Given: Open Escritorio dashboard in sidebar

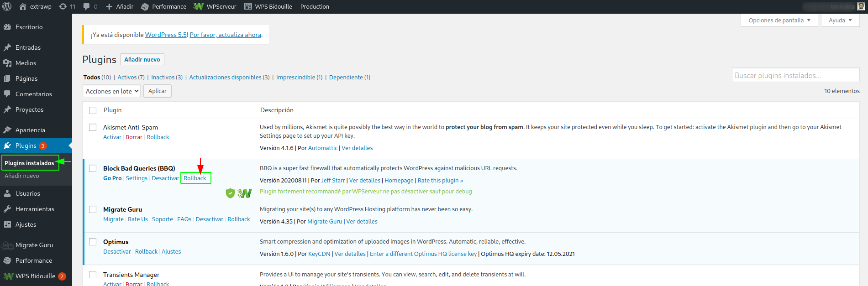Looking at the screenshot, I should pyautogui.click(x=29, y=27).
